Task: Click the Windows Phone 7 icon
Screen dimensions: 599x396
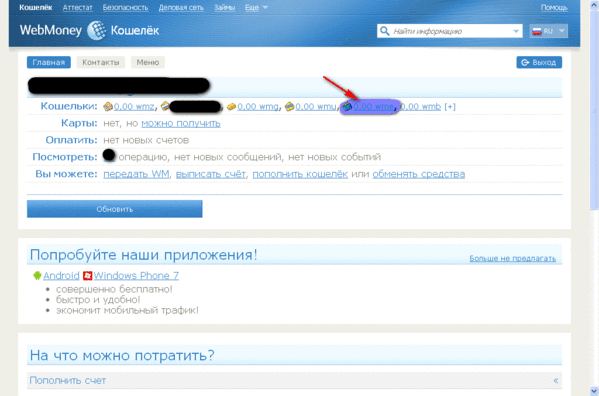Action: click(x=87, y=275)
